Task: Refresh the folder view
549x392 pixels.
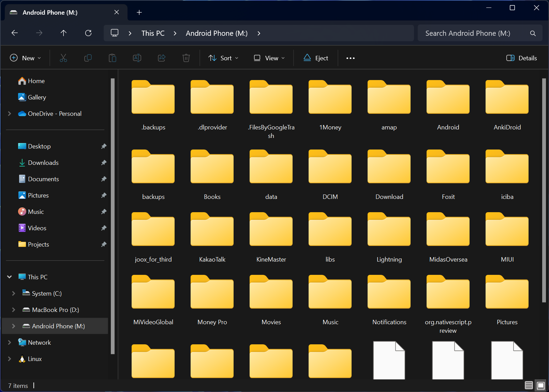Action: [x=88, y=33]
